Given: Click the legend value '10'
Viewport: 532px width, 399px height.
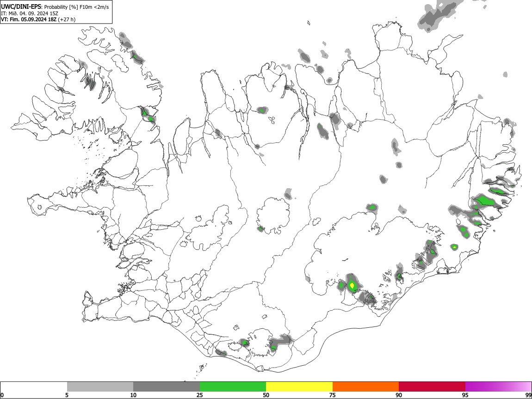Looking at the screenshot, I should click(133, 395).
